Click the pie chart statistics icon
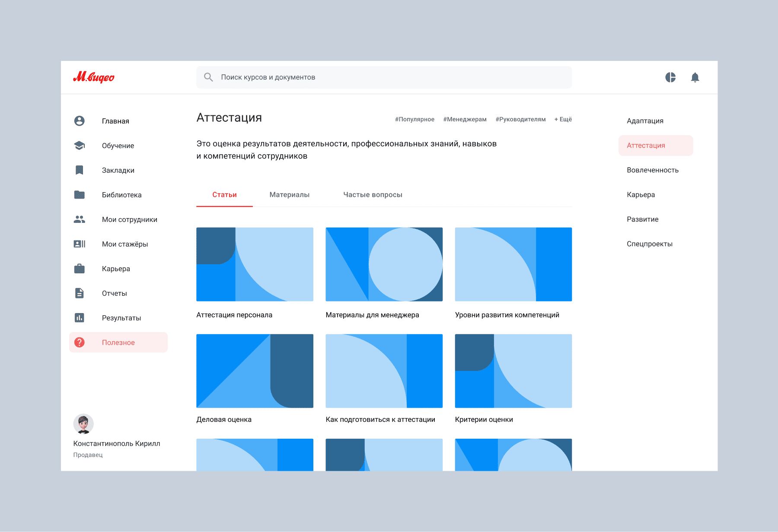The width and height of the screenshot is (778, 532). pos(670,77)
